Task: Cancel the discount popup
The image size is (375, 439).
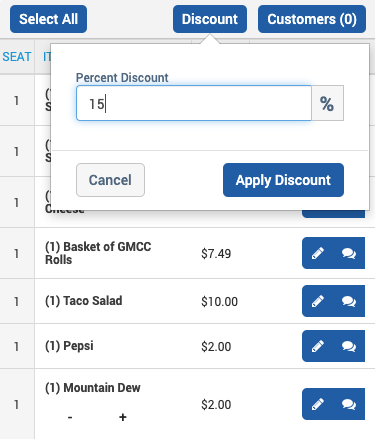Action: 110,180
